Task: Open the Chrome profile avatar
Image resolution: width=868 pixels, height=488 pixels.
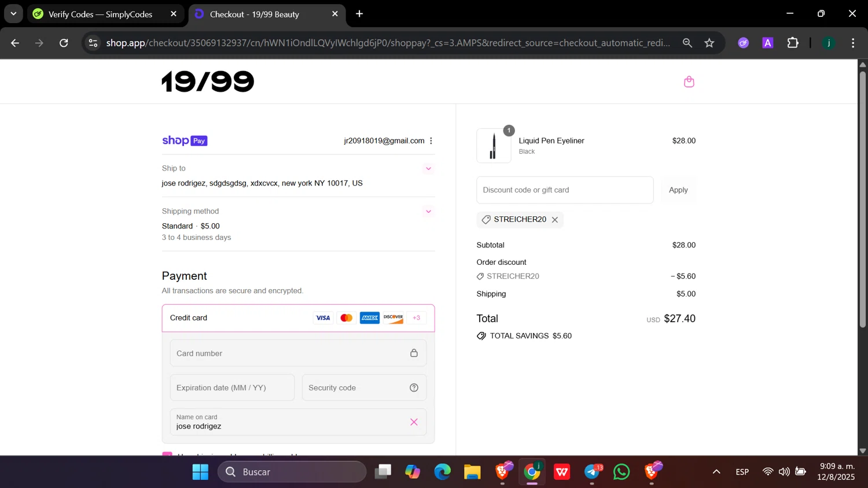Action: 829,43
